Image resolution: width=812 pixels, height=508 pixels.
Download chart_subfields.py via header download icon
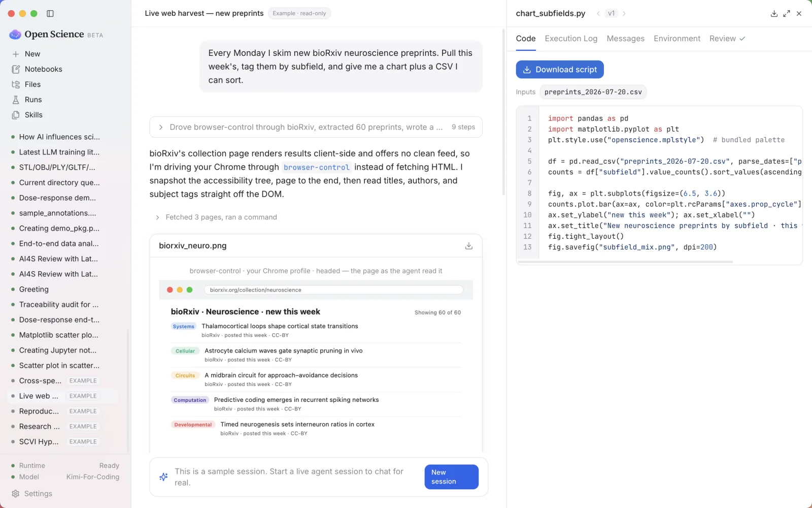tap(774, 14)
